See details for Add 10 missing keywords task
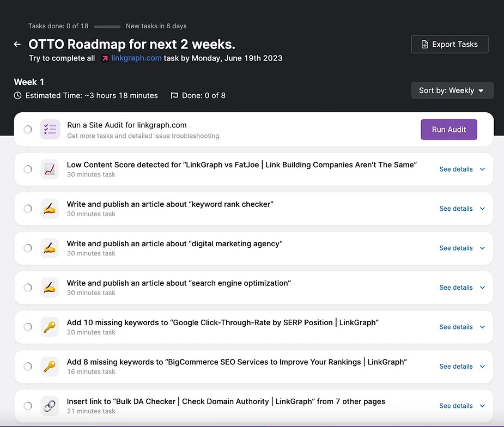The width and height of the screenshot is (504, 427). click(x=456, y=327)
